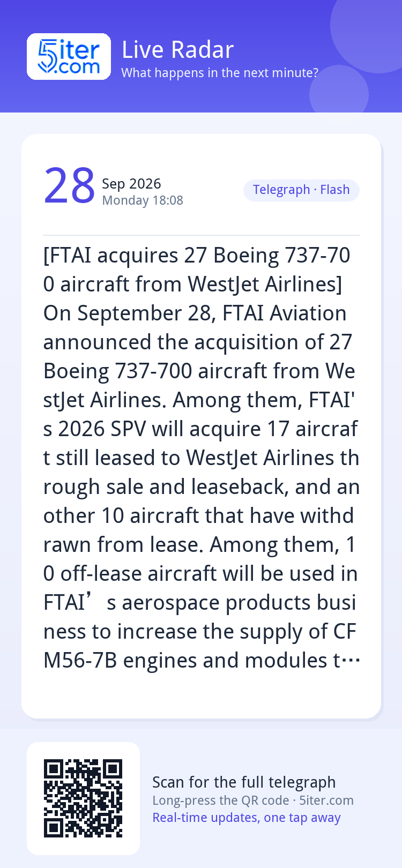Click the truncated ellipsis at article end
The height and width of the screenshot is (868, 402).
(x=351, y=661)
